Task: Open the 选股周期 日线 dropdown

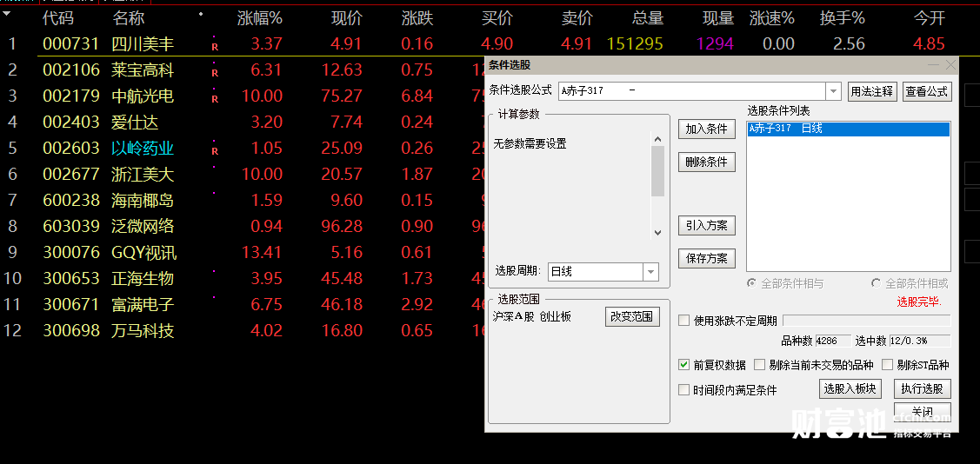Action: 650,272
